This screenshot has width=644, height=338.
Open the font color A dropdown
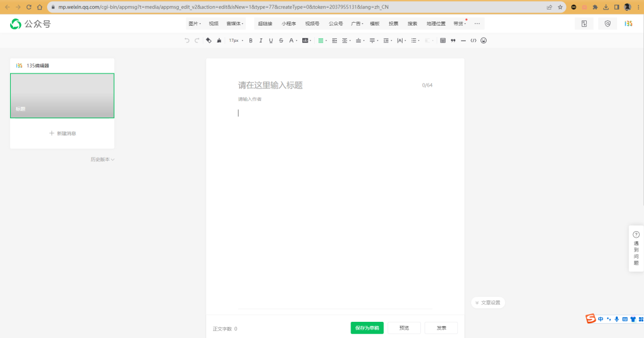point(292,41)
